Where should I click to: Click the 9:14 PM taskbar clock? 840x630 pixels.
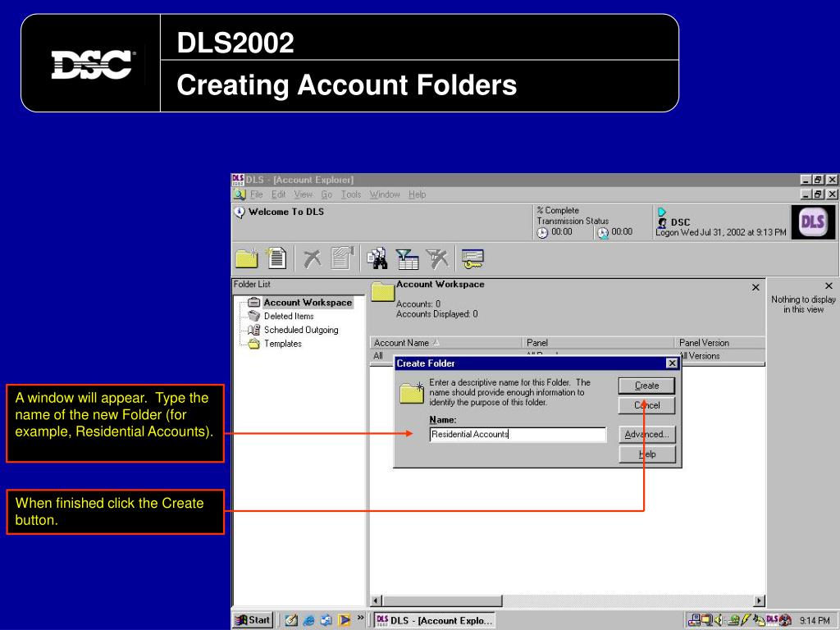815,621
